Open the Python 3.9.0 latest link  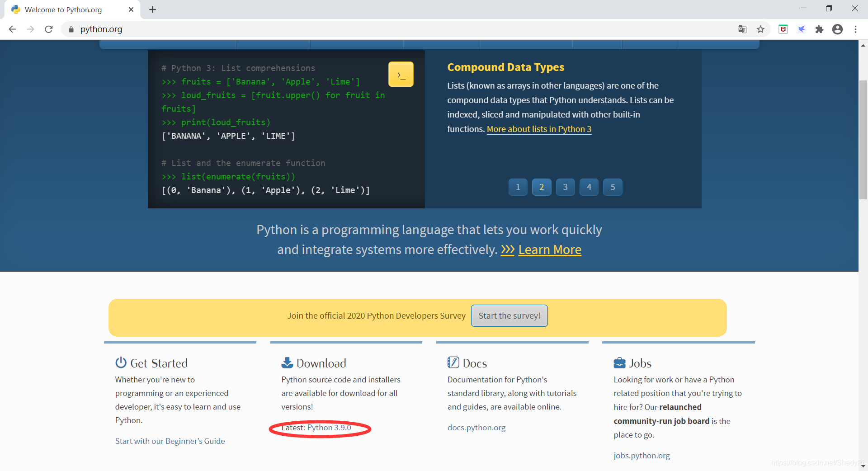[x=329, y=428]
